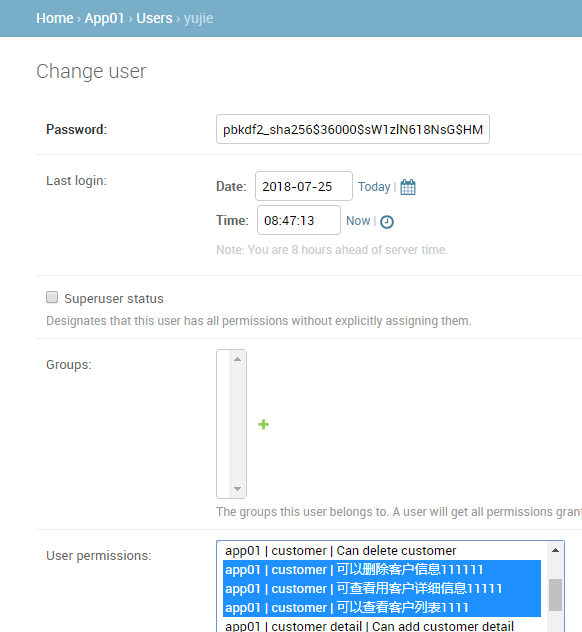Click the server time note text

coord(332,249)
